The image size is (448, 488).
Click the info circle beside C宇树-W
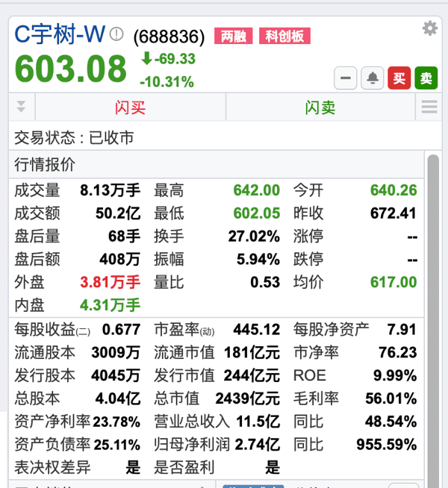[x=116, y=34]
